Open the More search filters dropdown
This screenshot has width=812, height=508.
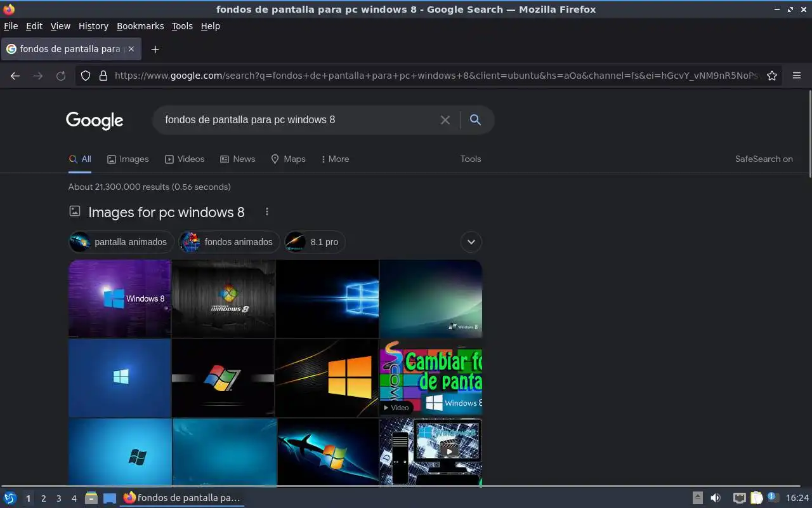point(336,159)
